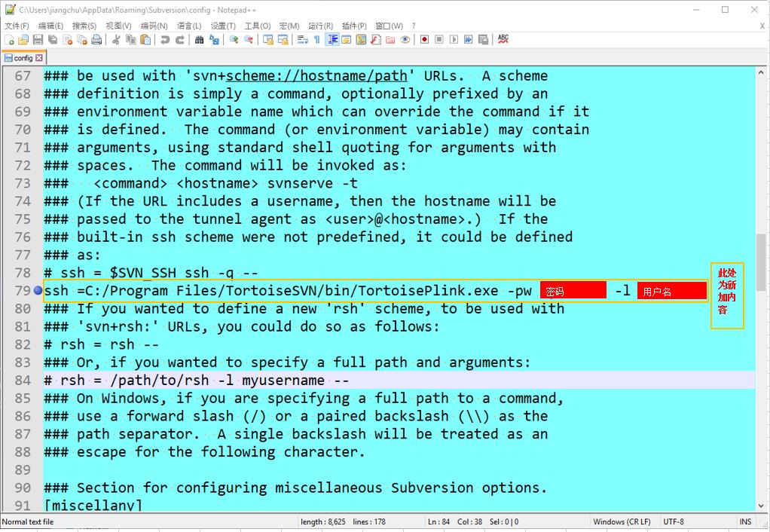Click line number 79 in the margin
The image size is (770, 532).
pos(23,290)
